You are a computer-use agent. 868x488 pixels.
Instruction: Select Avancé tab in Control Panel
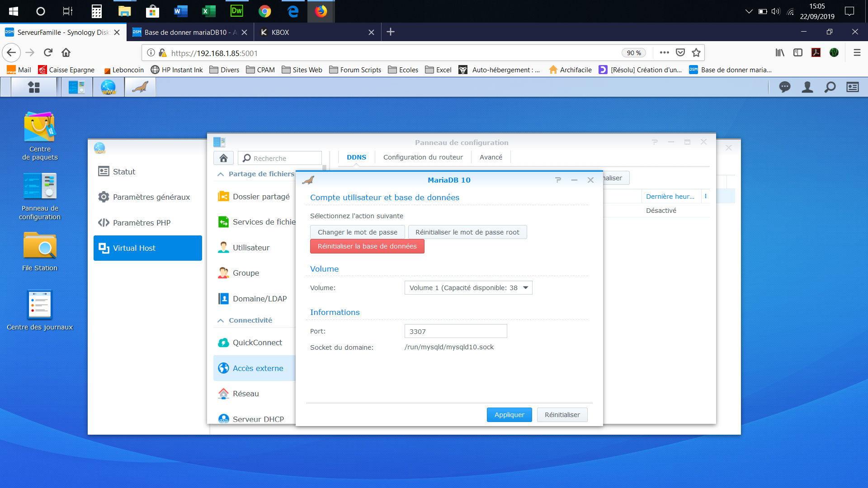[x=491, y=157]
